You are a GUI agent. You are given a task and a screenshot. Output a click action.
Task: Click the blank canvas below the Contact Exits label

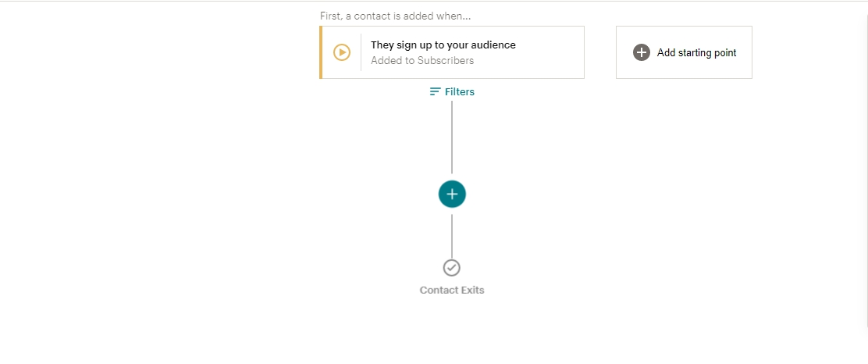[452, 332]
